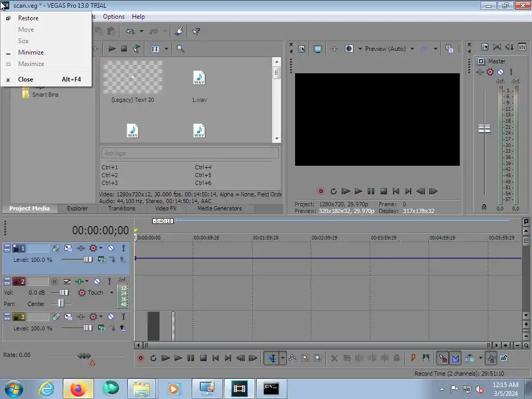The image size is (532, 399).
Task: Select the Normal Edit Tool in transport
Action: pyautogui.click(x=272, y=358)
